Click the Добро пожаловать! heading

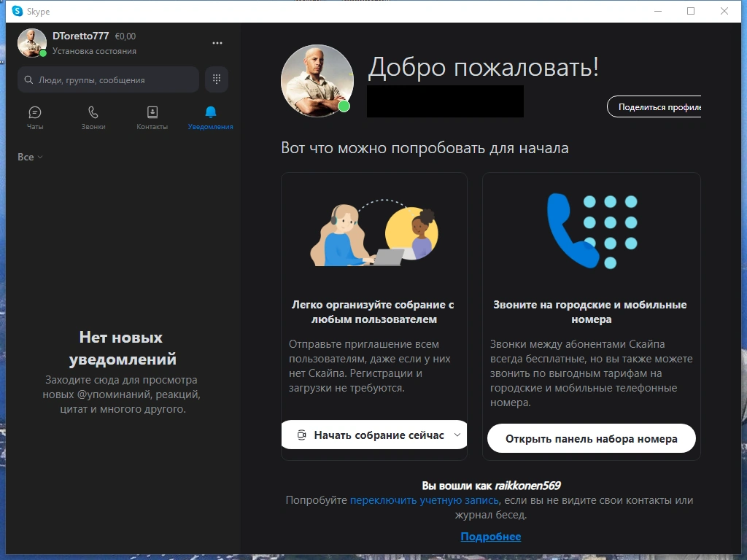(483, 66)
